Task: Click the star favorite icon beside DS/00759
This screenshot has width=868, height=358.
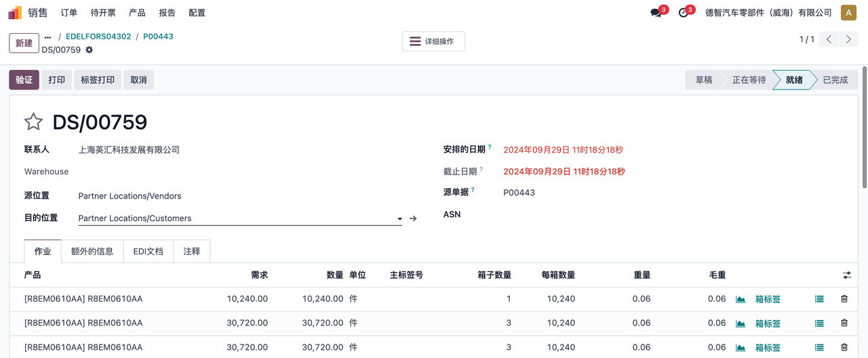Action: coord(33,122)
